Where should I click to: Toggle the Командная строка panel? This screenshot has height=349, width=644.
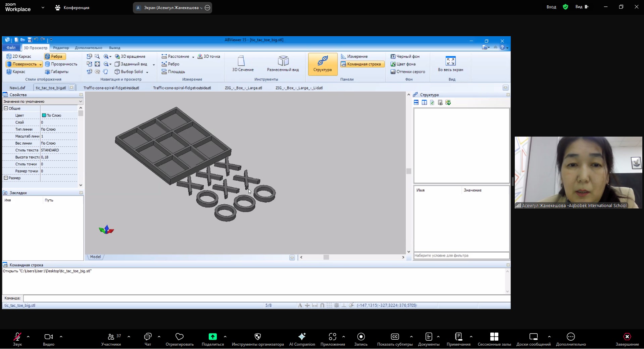(x=361, y=64)
